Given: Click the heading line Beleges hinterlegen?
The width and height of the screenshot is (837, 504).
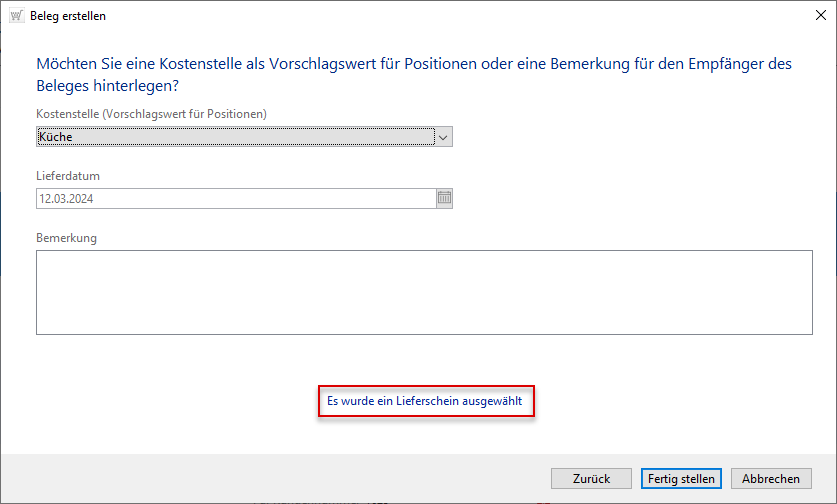Looking at the screenshot, I should pos(107,87).
